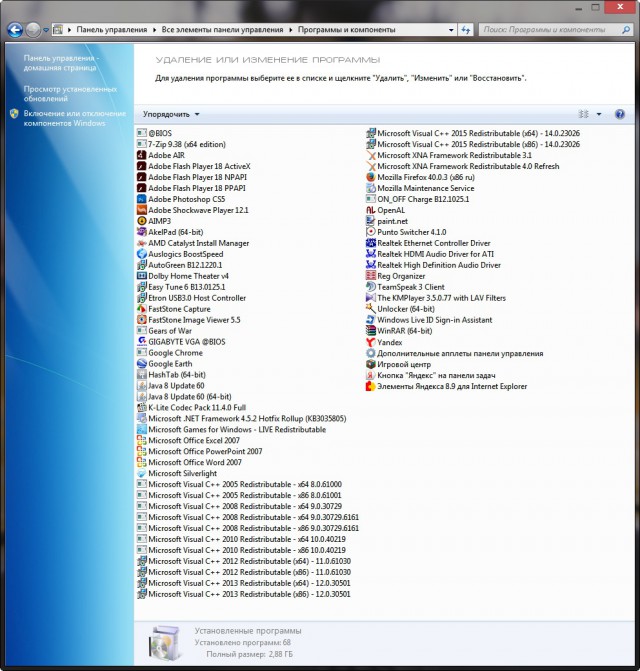The width and height of the screenshot is (640, 671).
Task: Select Adobe Flash Player 18 NPAPI entry
Action: click(x=192, y=177)
